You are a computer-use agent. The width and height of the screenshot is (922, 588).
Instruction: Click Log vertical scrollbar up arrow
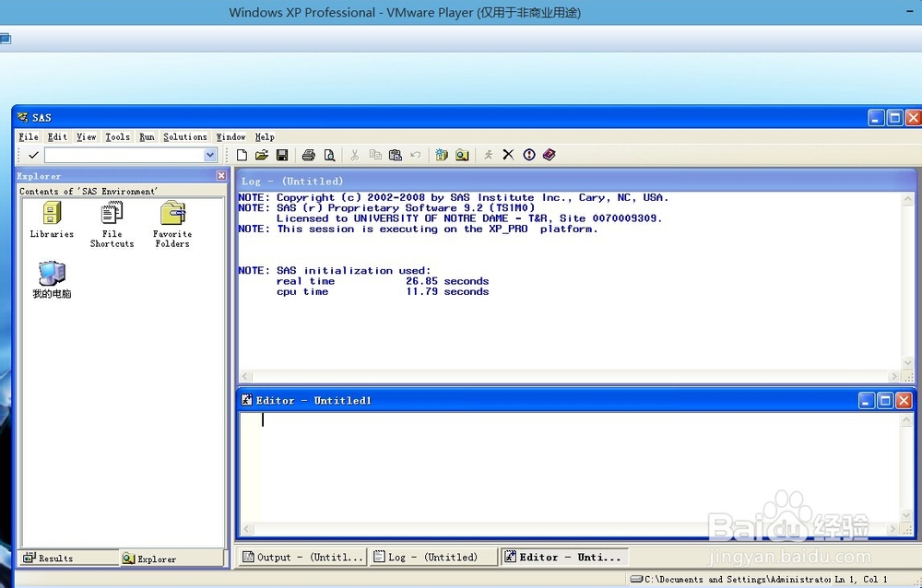pos(907,199)
